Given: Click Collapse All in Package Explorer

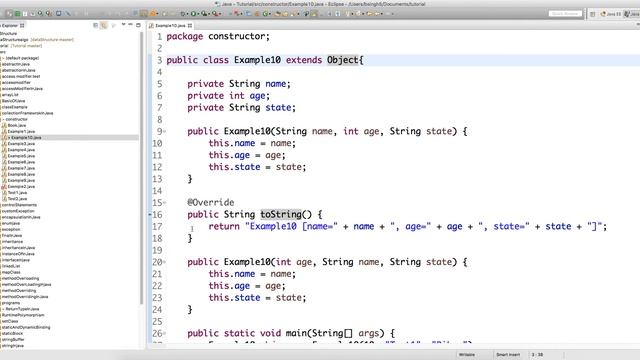Looking at the screenshot, I should click(x=96, y=25).
